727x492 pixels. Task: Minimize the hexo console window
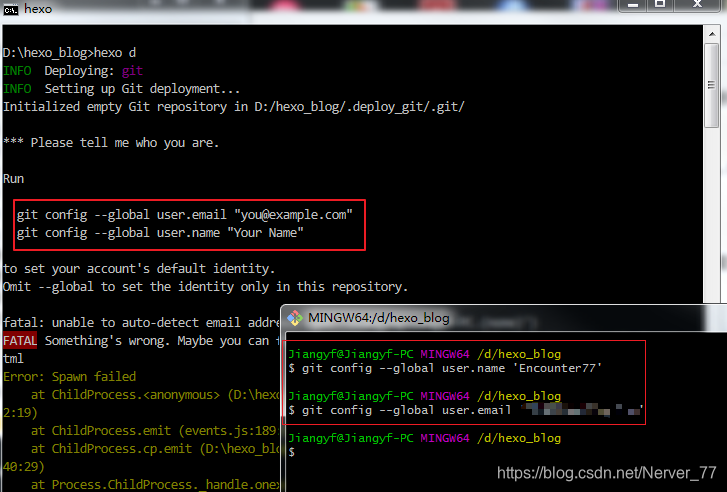click(633, 5)
